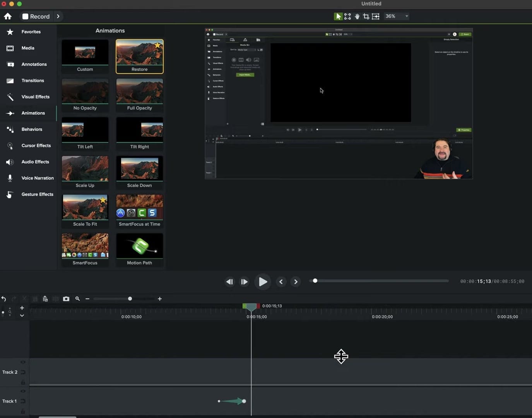Hide Track 2 using its eye toggle
This screenshot has height=418, width=532.
(23, 362)
